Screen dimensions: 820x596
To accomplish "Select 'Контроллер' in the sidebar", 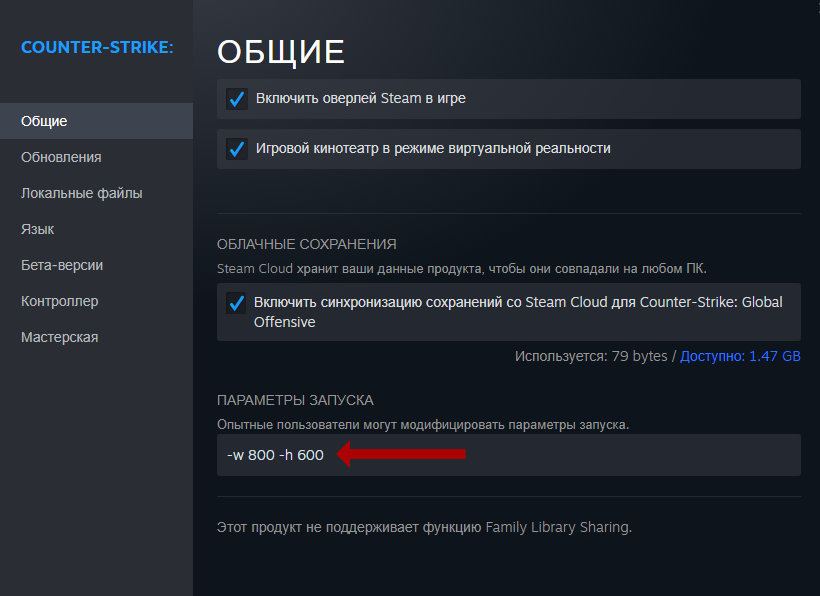I will pyautogui.click(x=60, y=301).
